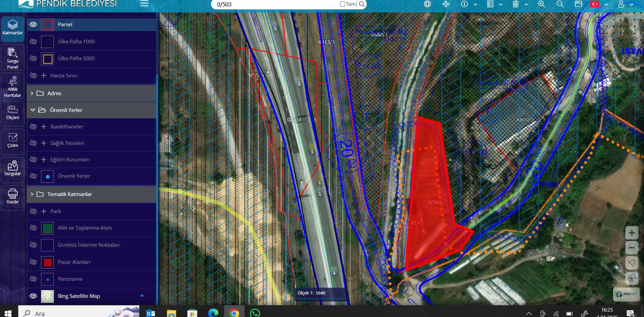Click the globe icon in top toolbar

tap(427, 4)
